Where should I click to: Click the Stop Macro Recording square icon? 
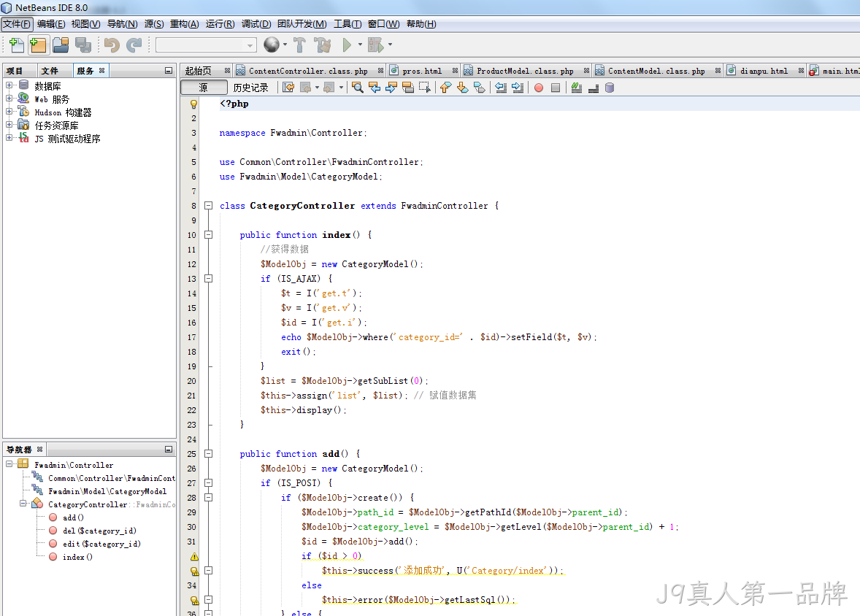[x=556, y=87]
